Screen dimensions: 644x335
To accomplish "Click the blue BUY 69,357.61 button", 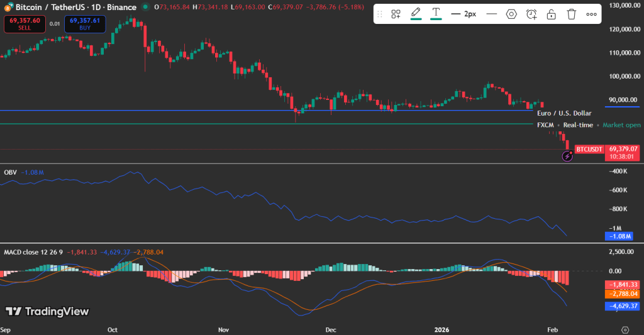I will coord(85,25).
